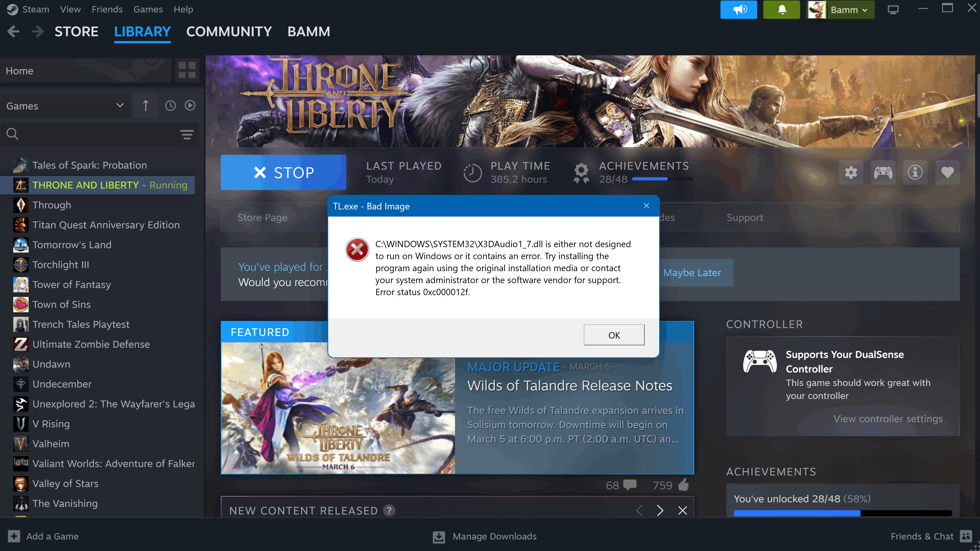
Task: Open the Games menu
Action: coord(148,9)
